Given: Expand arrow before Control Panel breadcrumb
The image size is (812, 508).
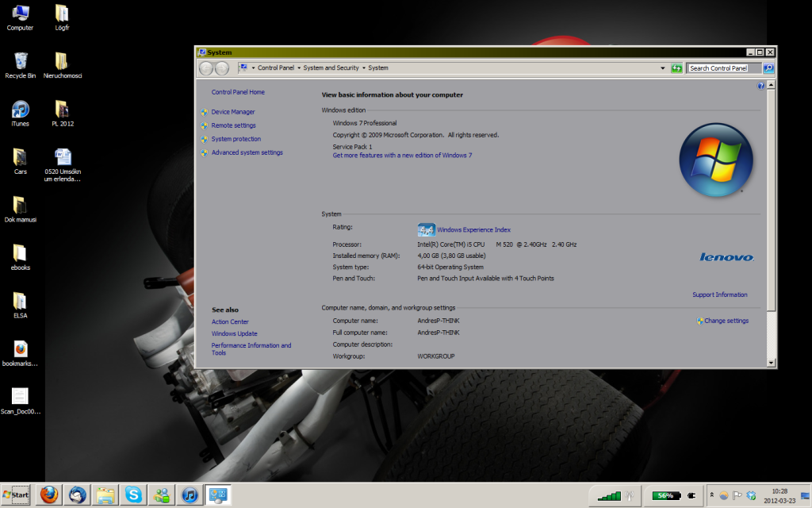Looking at the screenshot, I should pos(253,68).
